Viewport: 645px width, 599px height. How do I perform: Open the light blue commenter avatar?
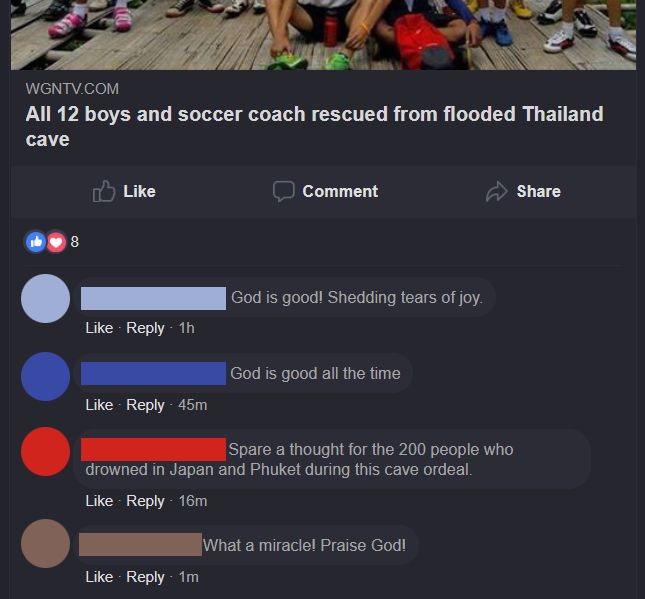click(45, 298)
